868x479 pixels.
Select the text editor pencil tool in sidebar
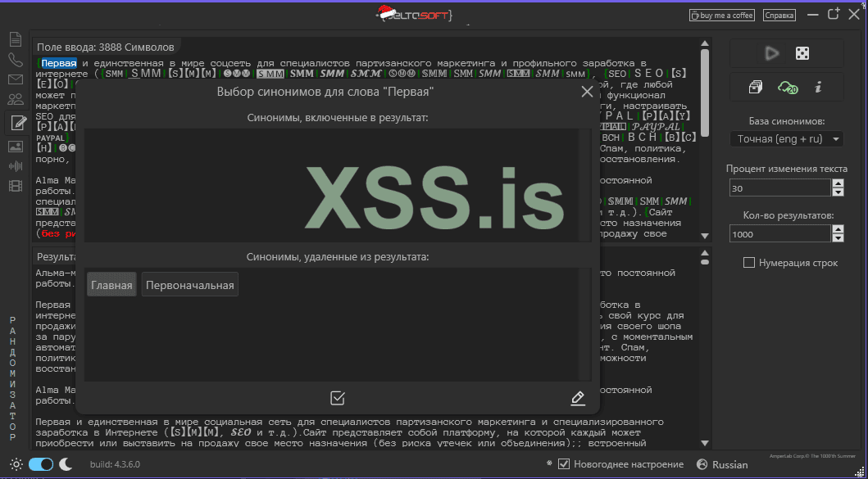18,123
